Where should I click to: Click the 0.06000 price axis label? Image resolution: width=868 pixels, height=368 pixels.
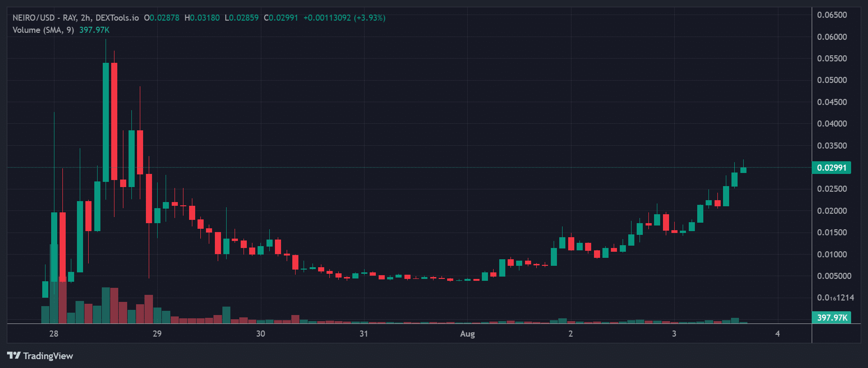tap(832, 37)
